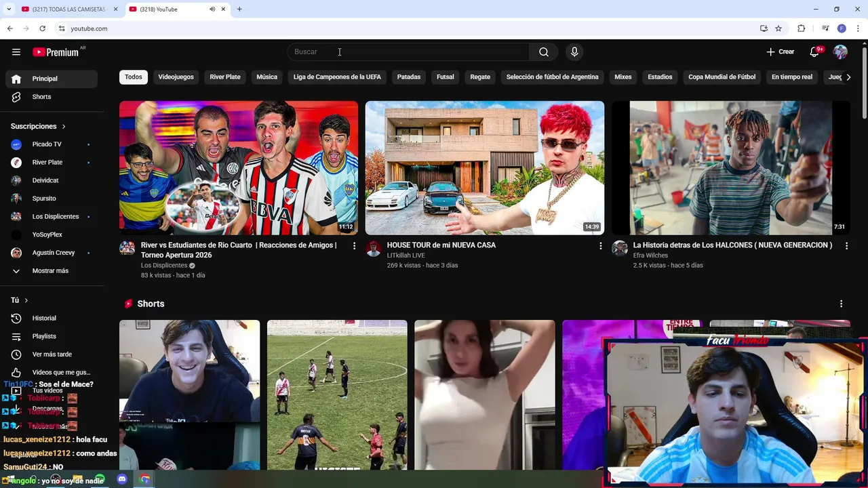The width and height of the screenshot is (868, 488).
Task: Expand subscriptions with Mostrar más
Action: click(x=52, y=271)
